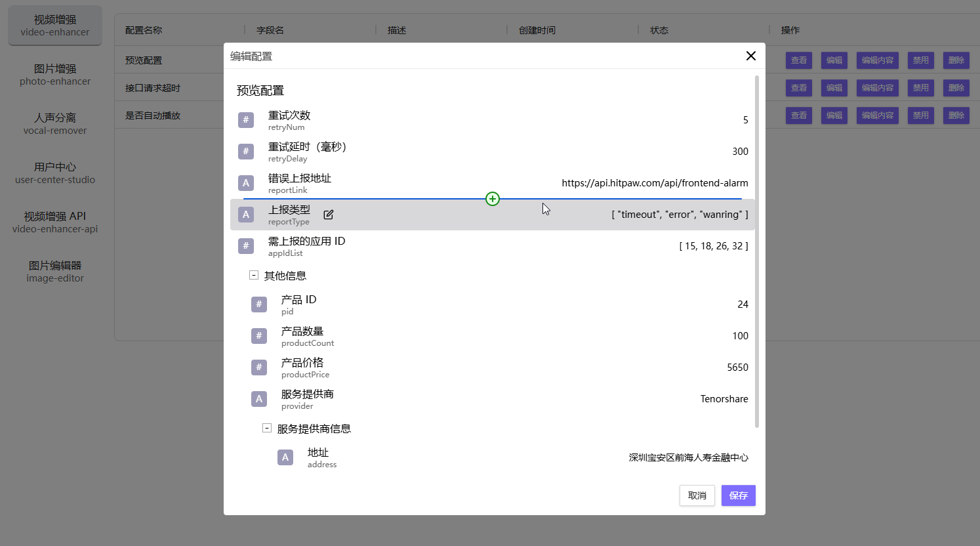Click the number type icon for 重试次数
Viewport: 980px width, 546px height.
246,120
